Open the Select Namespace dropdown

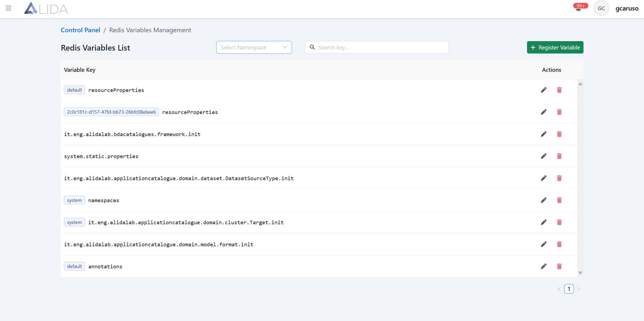(x=254, y=47)
